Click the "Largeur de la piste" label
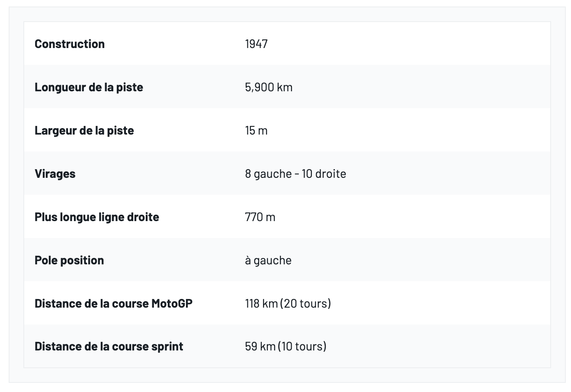This screenshot has height=392, width=571. point(84,131)
